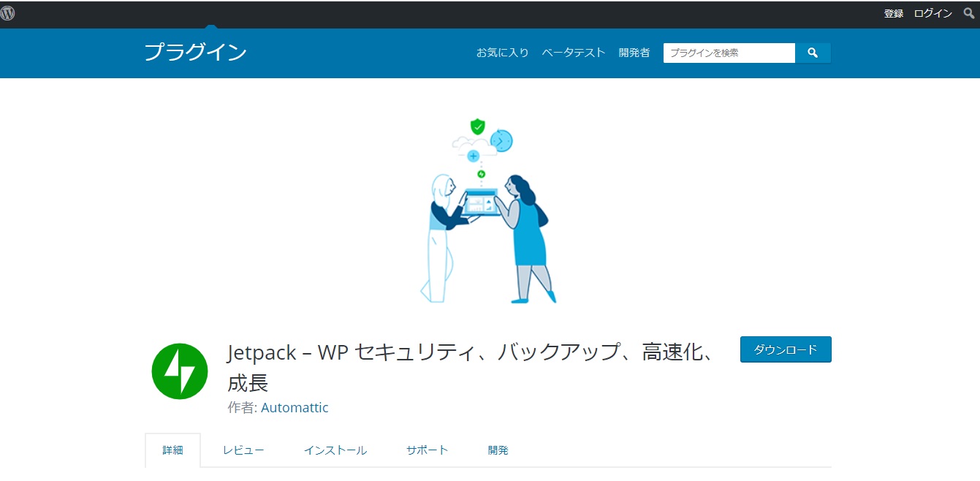Viewport: 980px width, 481px height.
Task: Open the 開発者 menu item
Action: pos(634,53)
